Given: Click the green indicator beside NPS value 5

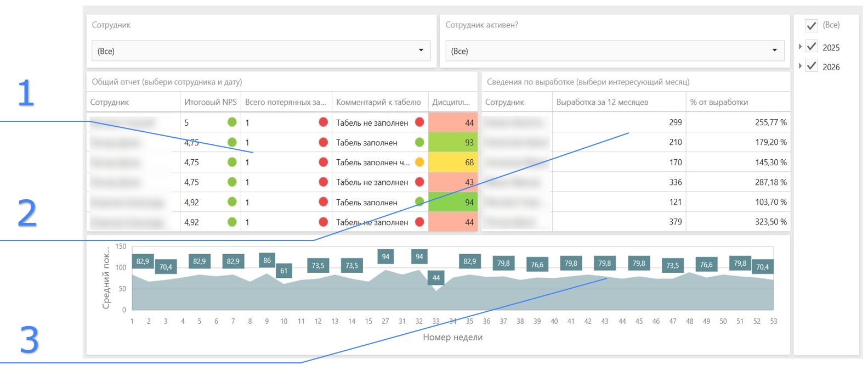Looking at the screenshot, I should pos(232,122).
